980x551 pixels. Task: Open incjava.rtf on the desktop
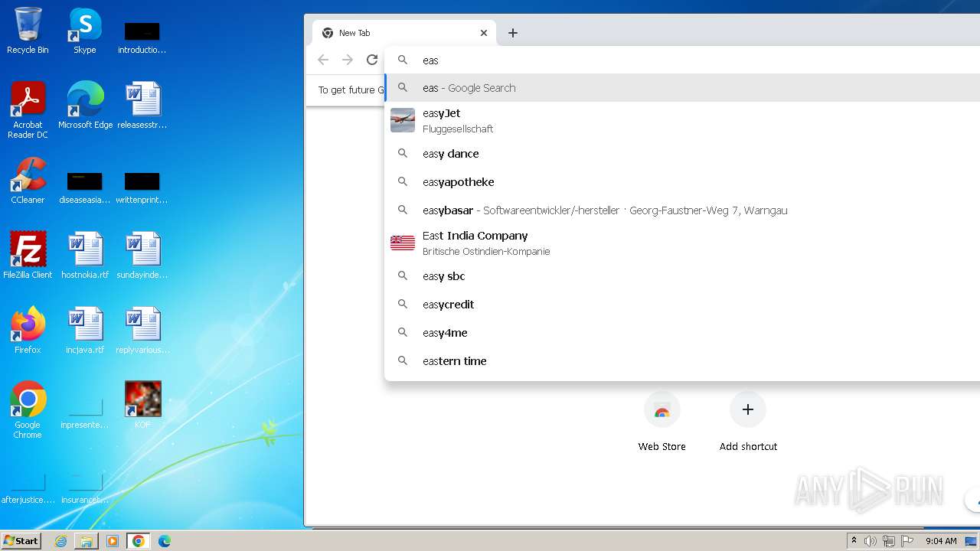pyautogui.click(x=85, y=331)
